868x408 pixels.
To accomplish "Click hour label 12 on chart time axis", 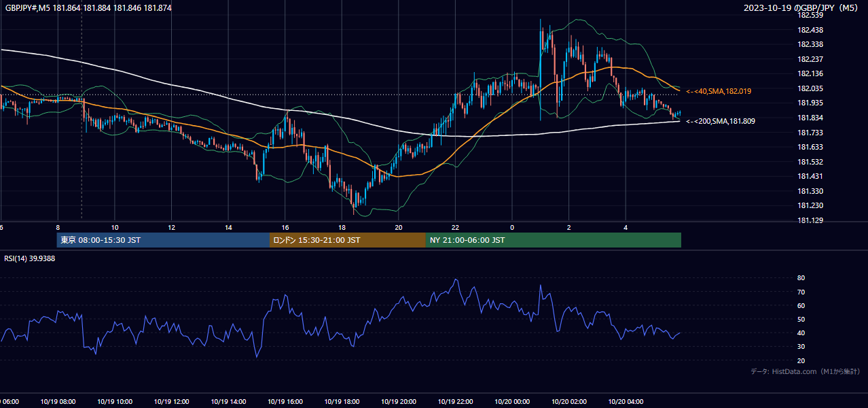I will pyautogui.click(x=172, y=227).
